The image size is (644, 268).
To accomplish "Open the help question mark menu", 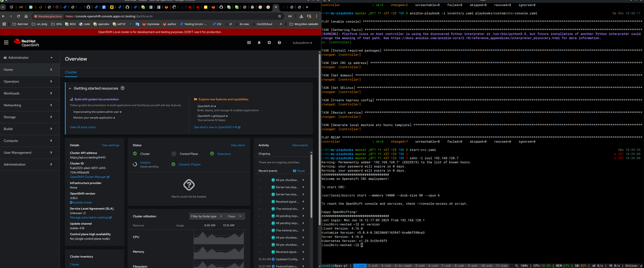I will click(279, 43).
